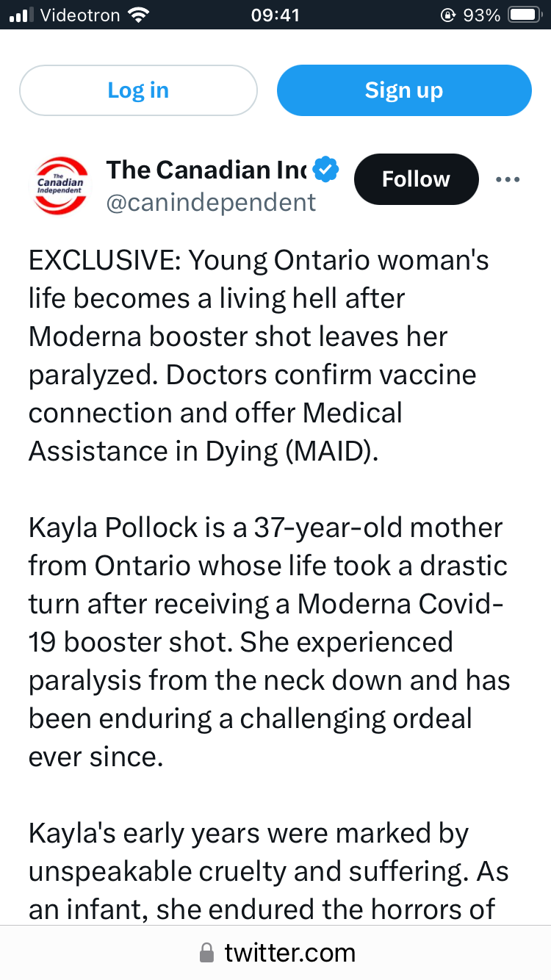Tap the paragraph about Kayla's early years
The image size is (551, 980).
point(268,871)
